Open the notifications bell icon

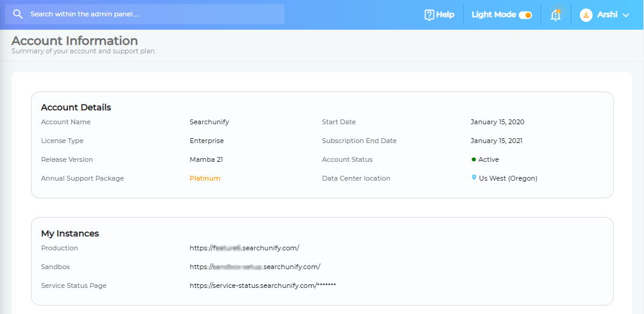pyautogui.click(x=556, y=15)
